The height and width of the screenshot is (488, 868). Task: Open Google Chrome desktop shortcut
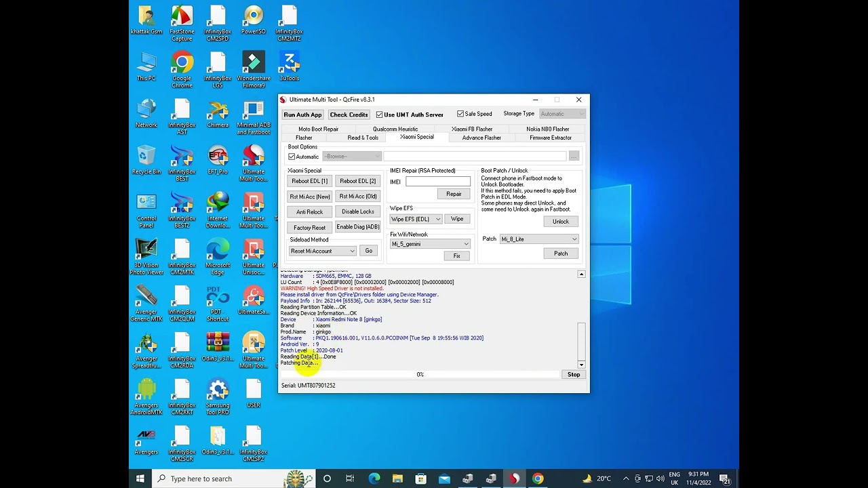click(x=182, y=70)
